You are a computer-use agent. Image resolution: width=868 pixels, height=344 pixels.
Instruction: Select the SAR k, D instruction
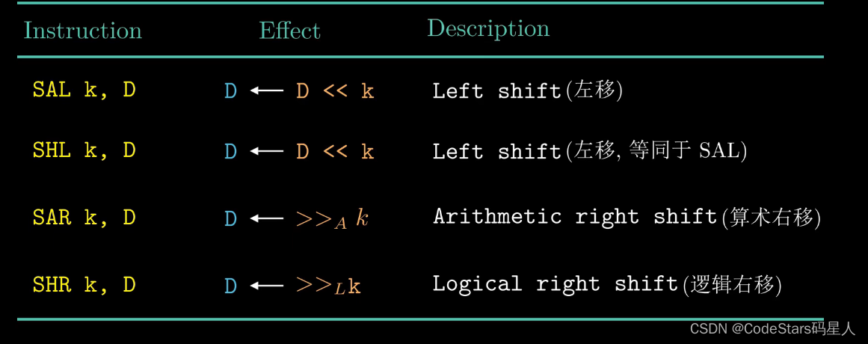pos(84,218)
